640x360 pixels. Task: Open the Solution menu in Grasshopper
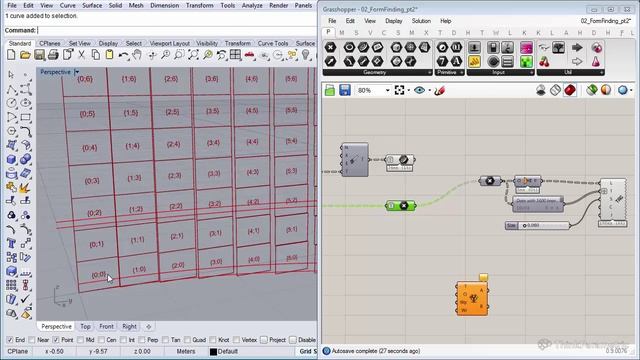(421, 21)
